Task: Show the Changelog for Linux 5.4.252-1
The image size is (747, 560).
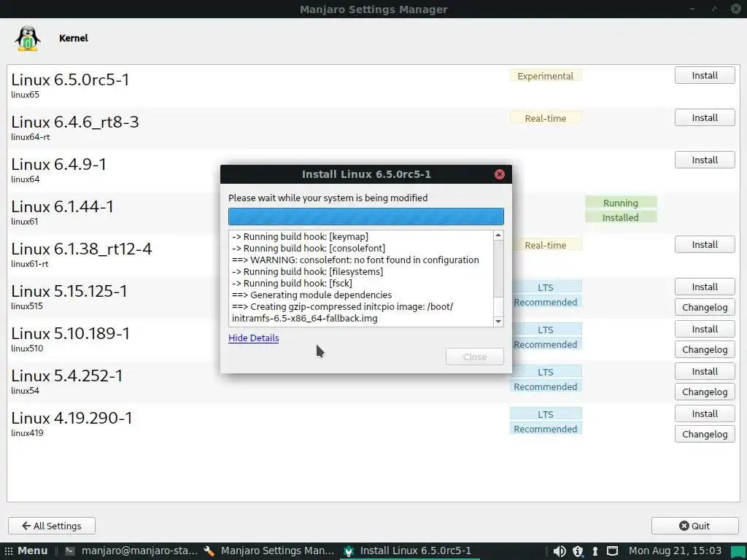Action: coord(705,392)
